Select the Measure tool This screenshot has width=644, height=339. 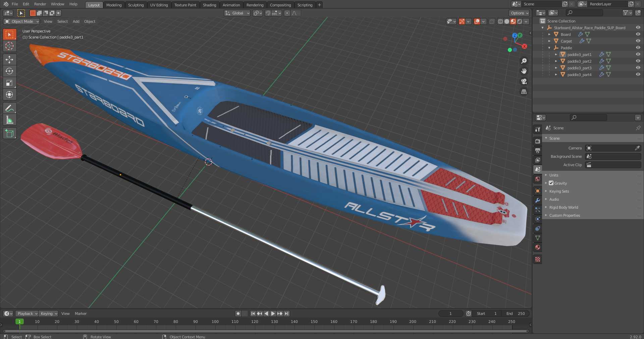(9, 120)
